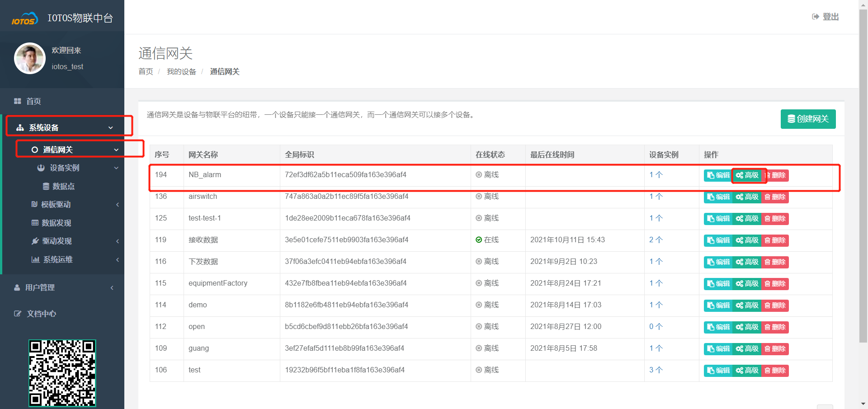Image resolution: width=868 pixels, height=409 pixels.
Task: Edit the 下发数据 gateway
Action: tap(718, 262)
